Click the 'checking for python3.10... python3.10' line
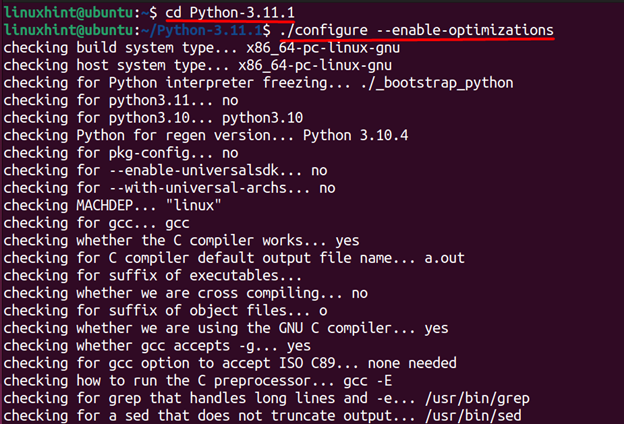624x424 pixels. [153, 118]
